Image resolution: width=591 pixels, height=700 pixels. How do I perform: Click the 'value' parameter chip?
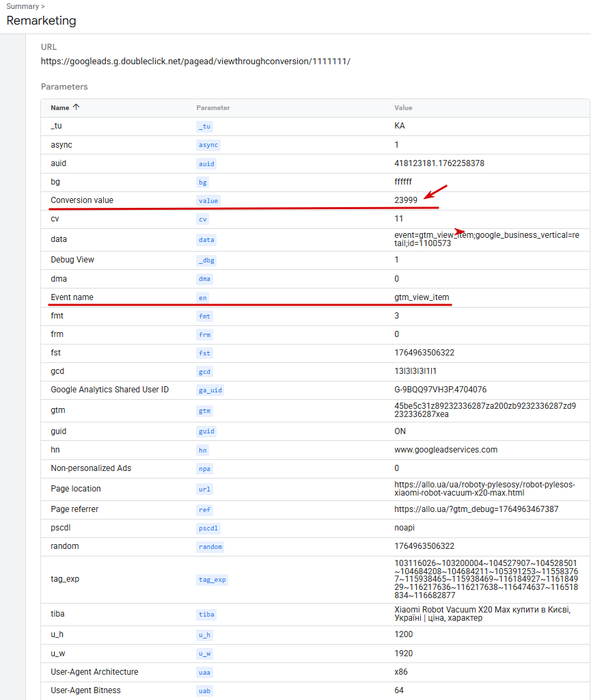coord(208,200)
